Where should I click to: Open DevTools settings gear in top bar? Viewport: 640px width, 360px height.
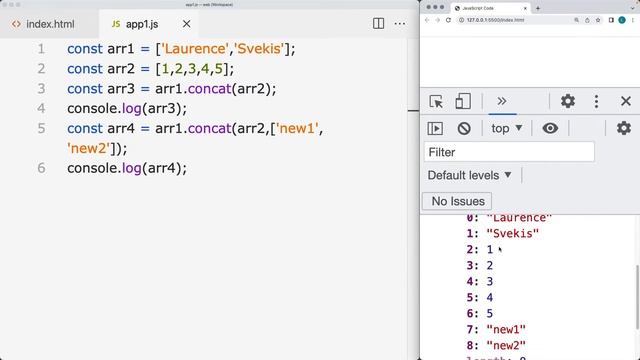coord(568,101)
